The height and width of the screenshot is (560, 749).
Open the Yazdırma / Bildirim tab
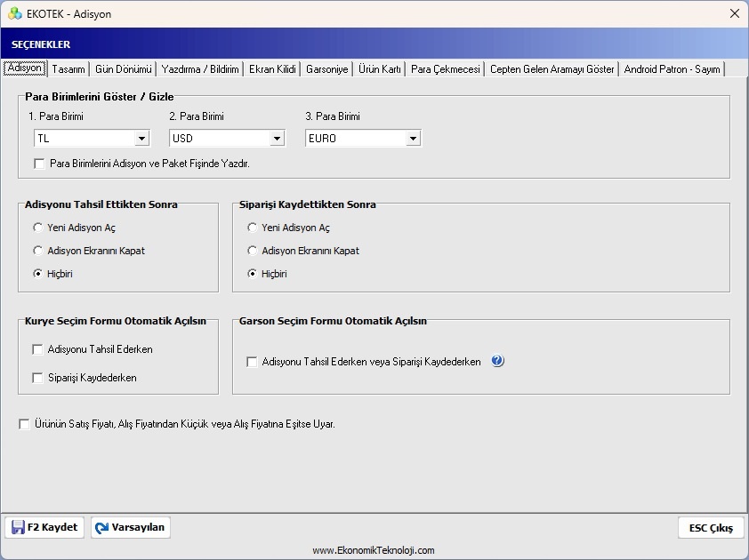(x=200, y=69)
